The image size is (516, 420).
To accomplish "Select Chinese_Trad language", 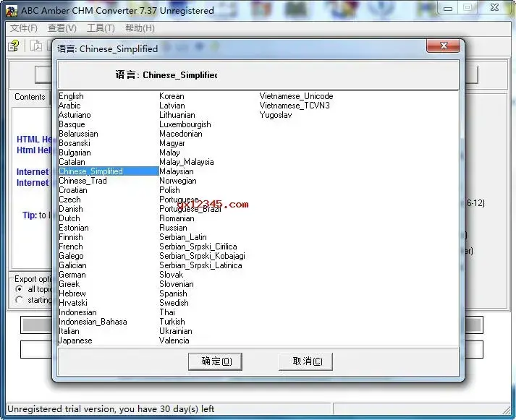I will [x=83, y=181].
